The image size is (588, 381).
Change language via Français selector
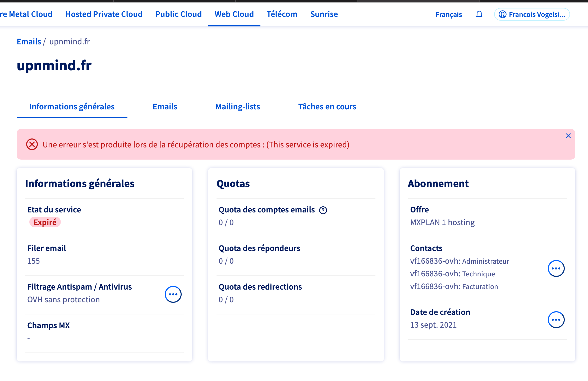pos(449,14)
